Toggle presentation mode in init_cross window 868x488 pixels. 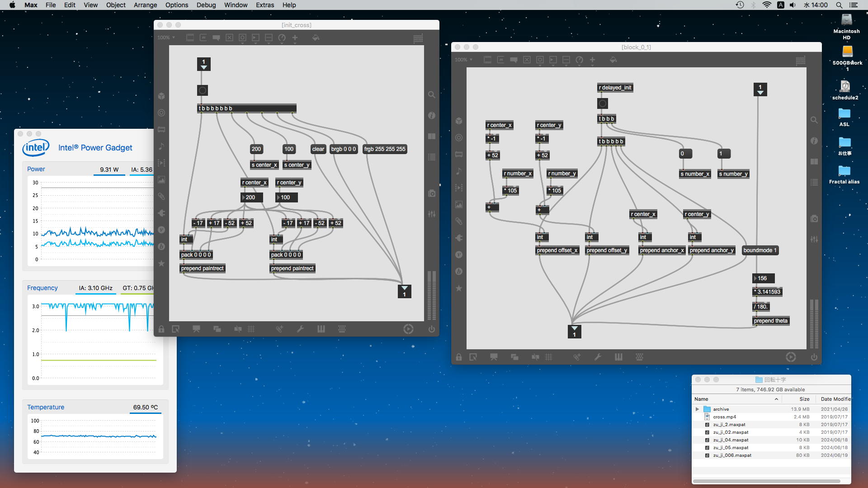196,329
